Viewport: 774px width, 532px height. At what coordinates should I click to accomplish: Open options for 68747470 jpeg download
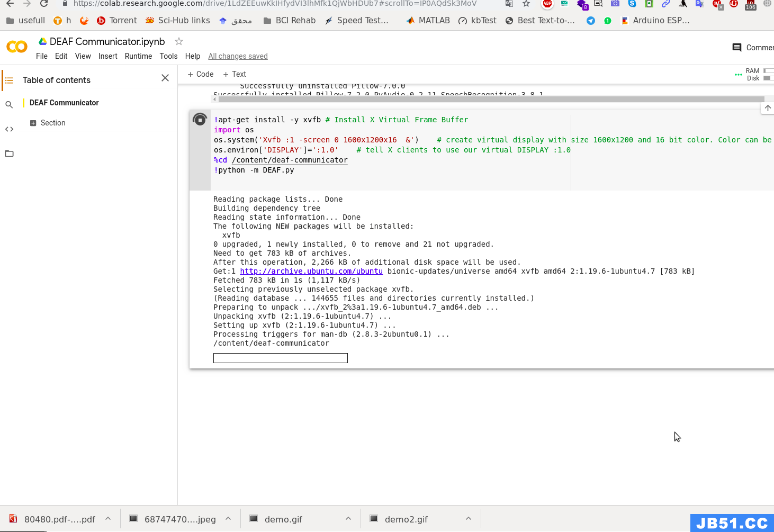pos(228,519)
